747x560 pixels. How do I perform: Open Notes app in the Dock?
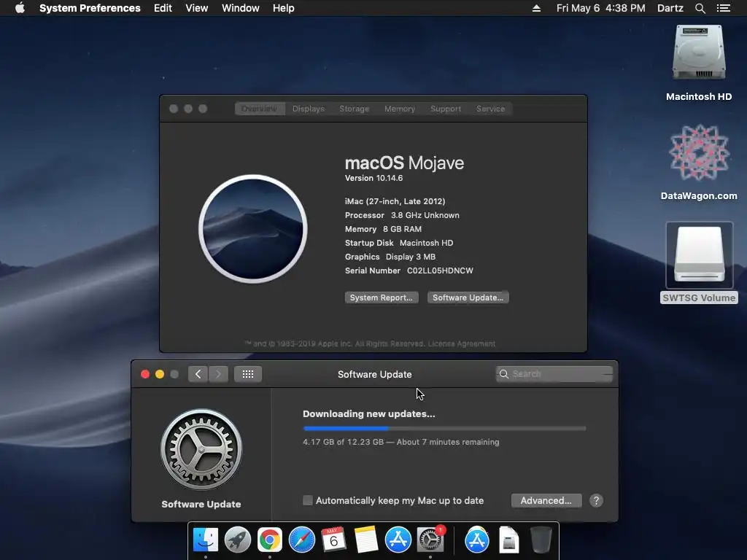366,540
